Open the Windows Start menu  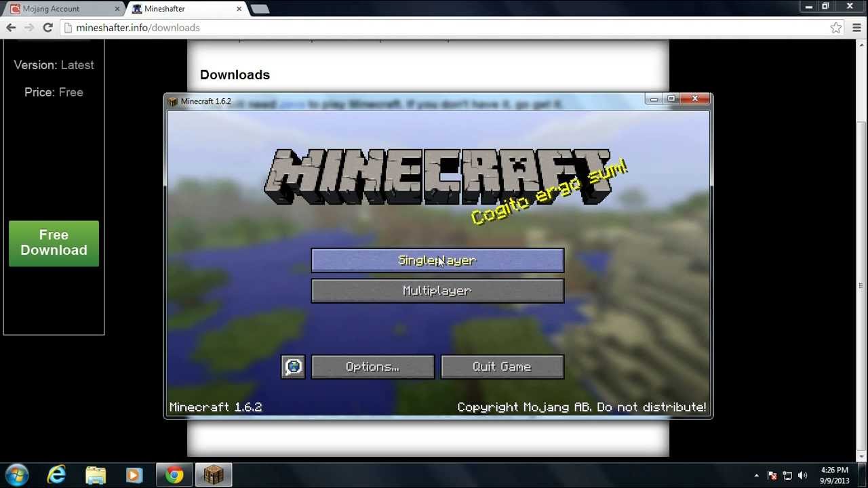click(x=17, y=474)
